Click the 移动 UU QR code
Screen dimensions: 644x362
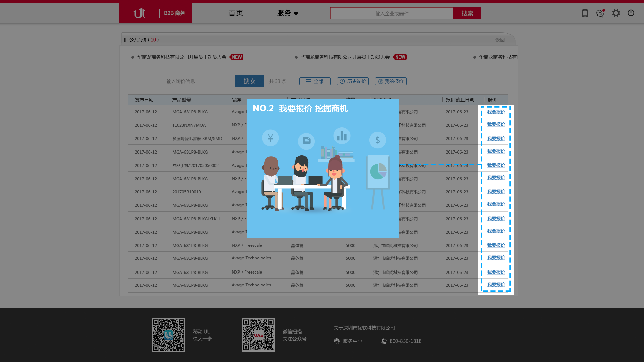tap(169, 335)
